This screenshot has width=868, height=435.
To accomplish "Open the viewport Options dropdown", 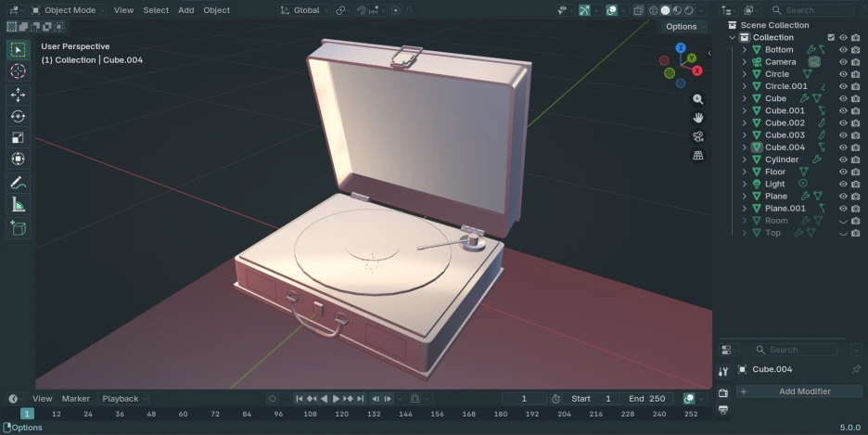I will tap(685, 27).
